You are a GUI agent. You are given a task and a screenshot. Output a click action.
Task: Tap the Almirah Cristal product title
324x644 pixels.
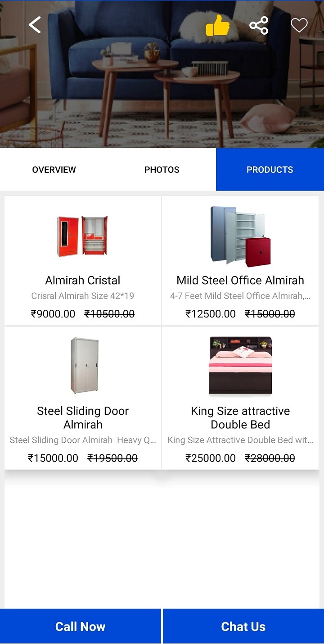click(83, 280)
